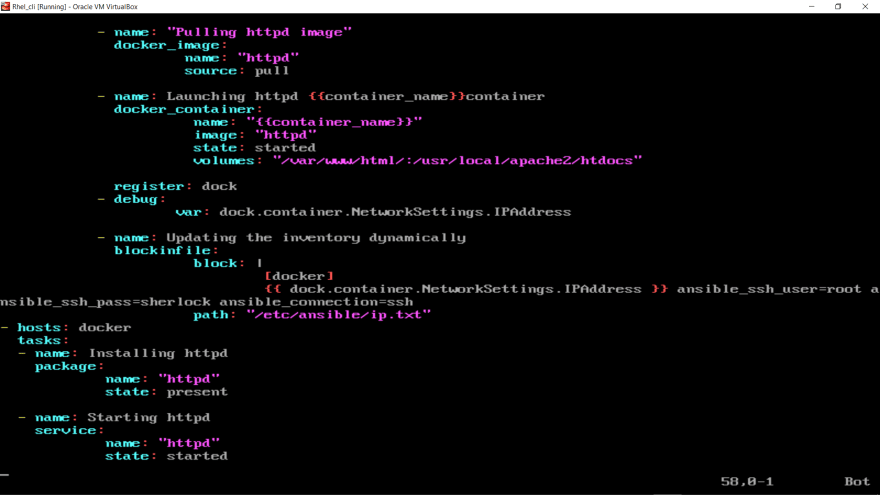
Task: Click the 'state: started' line under docker_container
Action: click(254, 148)
